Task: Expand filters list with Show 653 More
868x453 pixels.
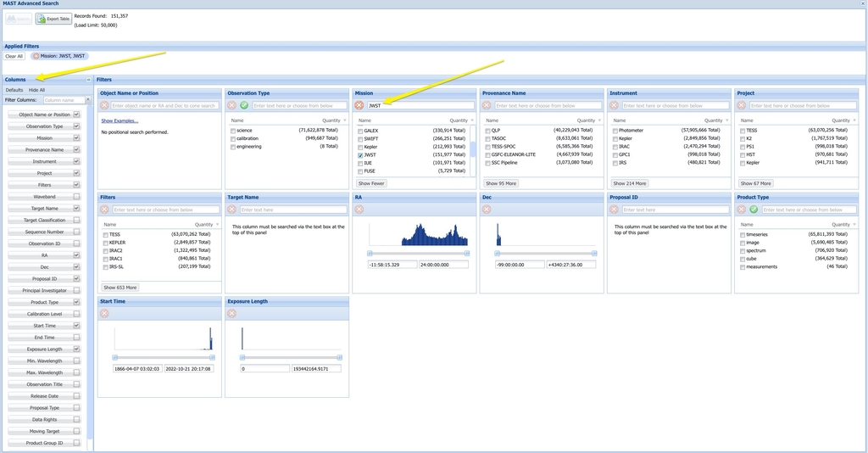Action: click(x=120, y=288)
